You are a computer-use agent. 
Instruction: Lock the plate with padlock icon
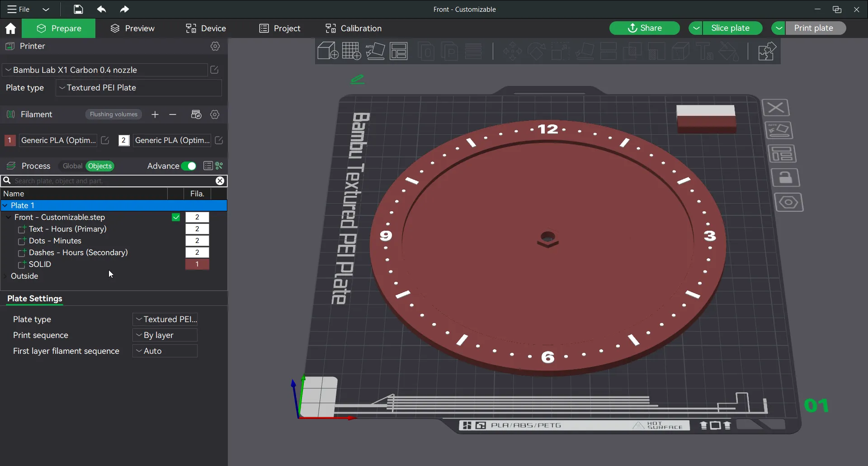pos(785,178)
